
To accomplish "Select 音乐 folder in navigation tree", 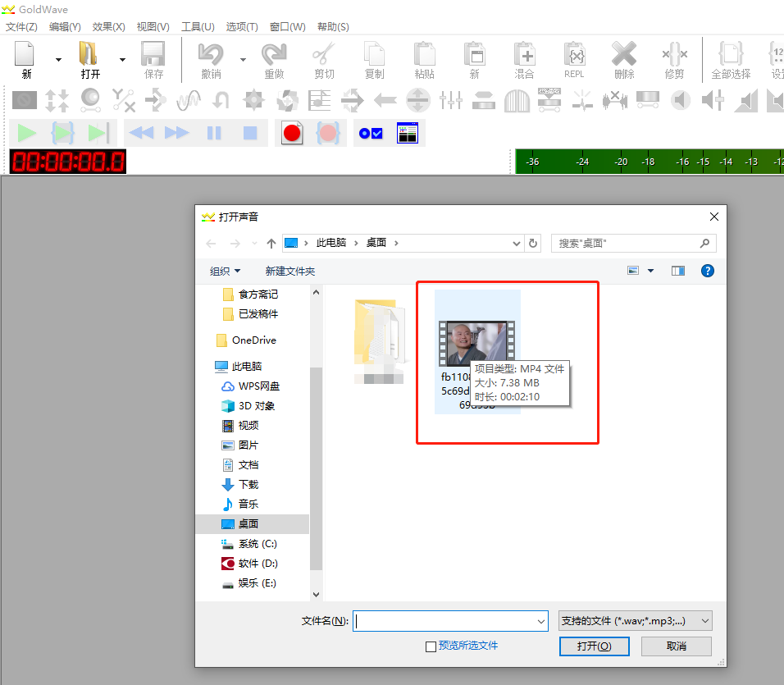I will click(x=248, y=504).
